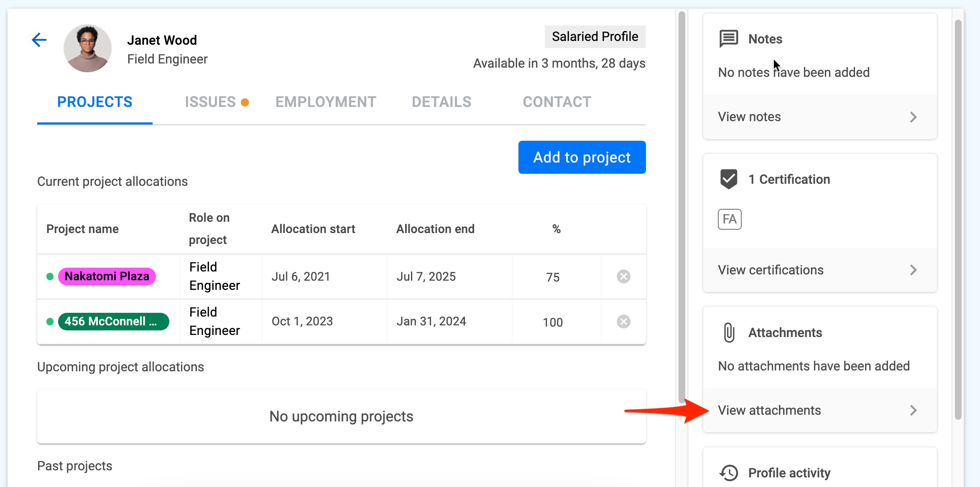Click the Janet Wood name heading
Screen dimensions: 980x487
point(162,40)
